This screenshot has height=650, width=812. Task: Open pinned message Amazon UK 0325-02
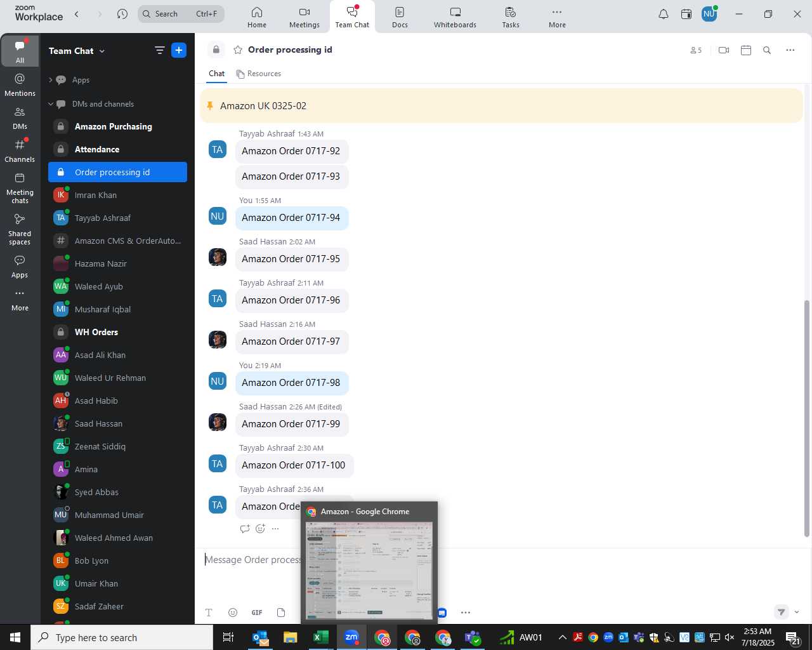[x=501, y=105]
